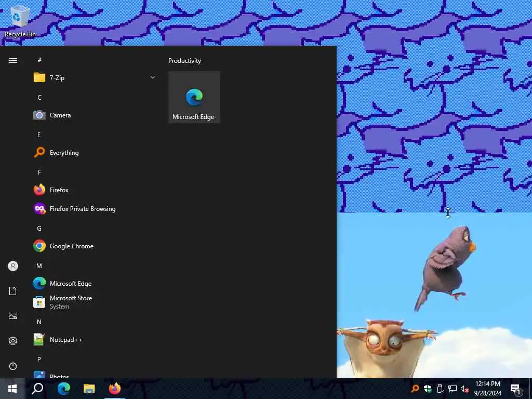The height and width of the screenshot is (399, 532).
Task: Select the Productivity group header
Action: [184, 61]
